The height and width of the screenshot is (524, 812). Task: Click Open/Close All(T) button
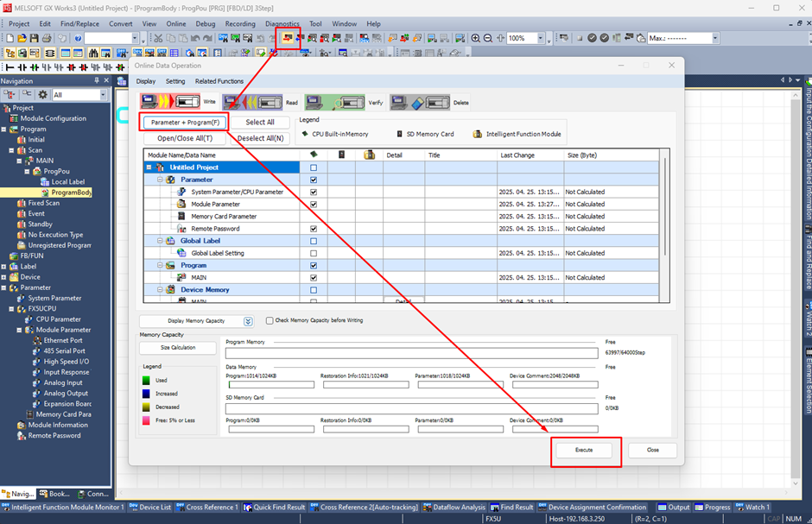[x=185, y=138]
